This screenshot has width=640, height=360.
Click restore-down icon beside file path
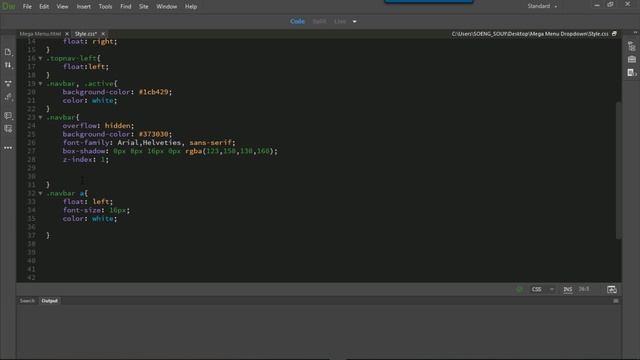click(x=614, y=34)
